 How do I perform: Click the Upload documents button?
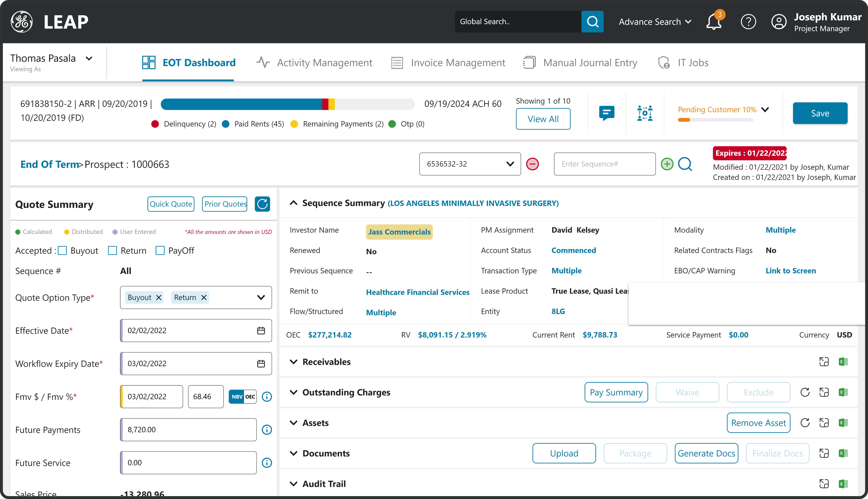point(564,453)
